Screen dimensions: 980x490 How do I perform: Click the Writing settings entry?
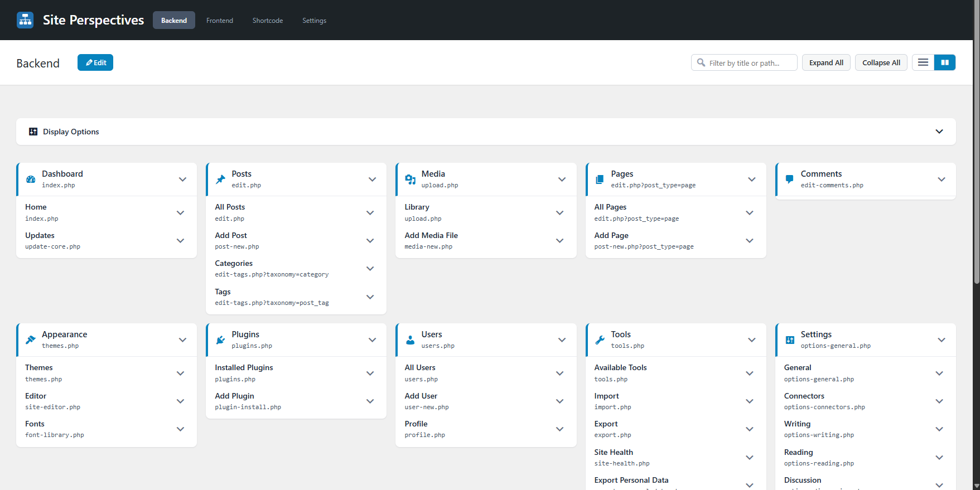pos(797,424)
